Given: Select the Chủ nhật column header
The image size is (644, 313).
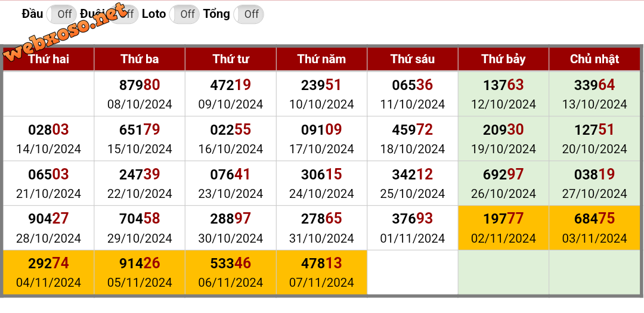Looking at the screenshot, I should pyautogui.click(x=595, y=59).
